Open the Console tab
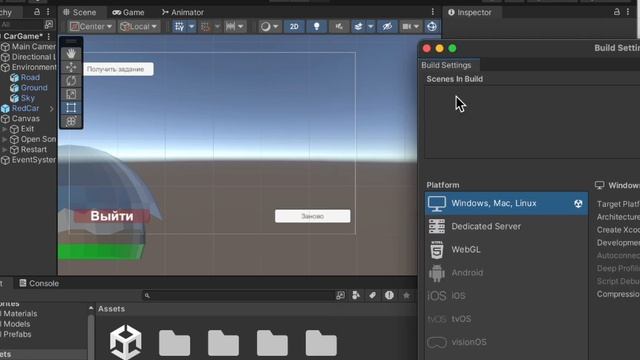Screen dimensions: 640x360 coord(39,283)
